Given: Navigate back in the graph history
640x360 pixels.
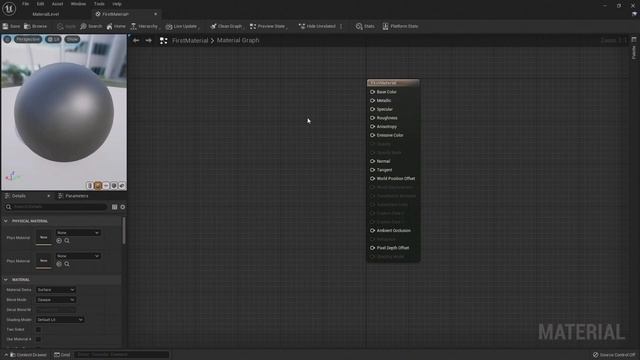Looking at the screenshot, I should pyautogui.click(x=136, y=40).
